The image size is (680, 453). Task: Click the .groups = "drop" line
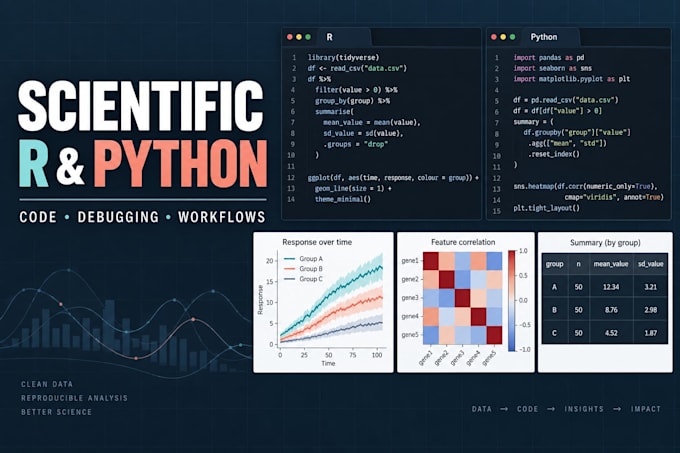coord(356,144)
